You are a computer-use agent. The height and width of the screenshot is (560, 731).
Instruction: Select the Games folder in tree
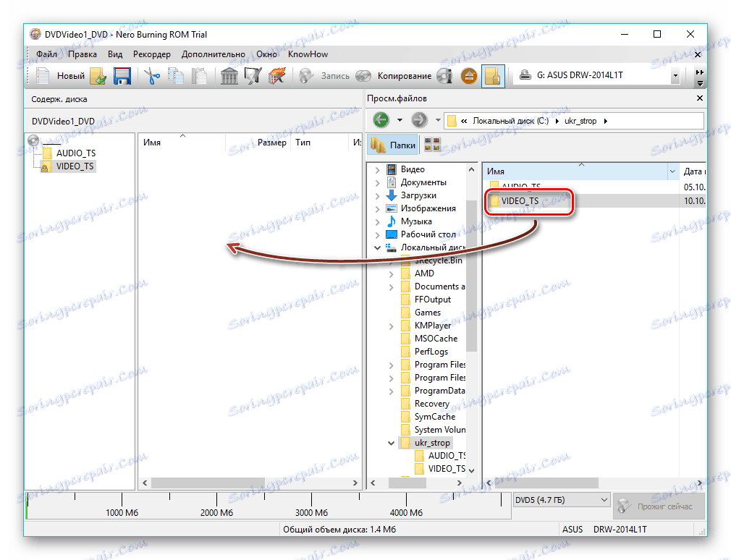[x=428, y=313]
